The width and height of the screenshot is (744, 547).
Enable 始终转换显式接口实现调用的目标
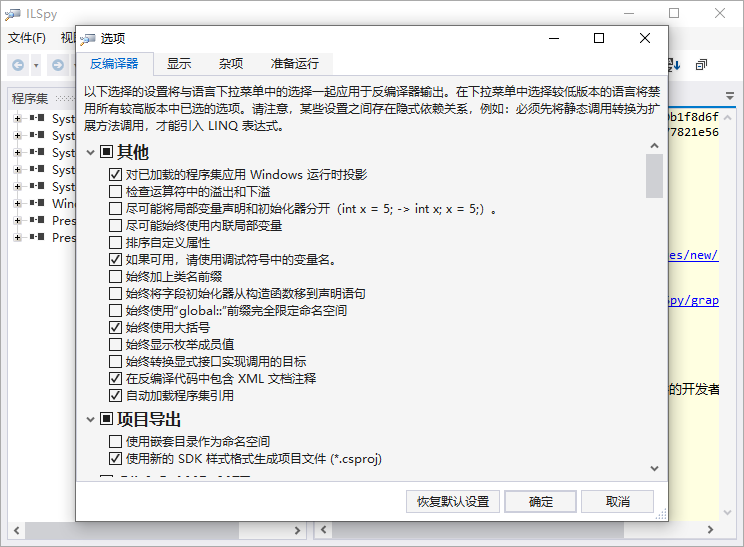pos(115,362)
